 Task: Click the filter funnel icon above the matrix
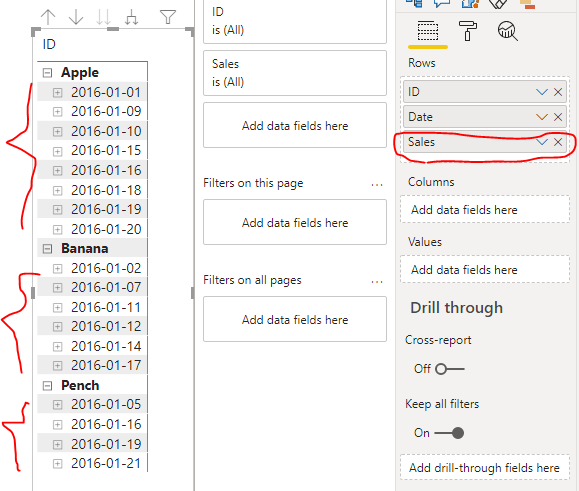pyautogui.click(x=168, y=17)
